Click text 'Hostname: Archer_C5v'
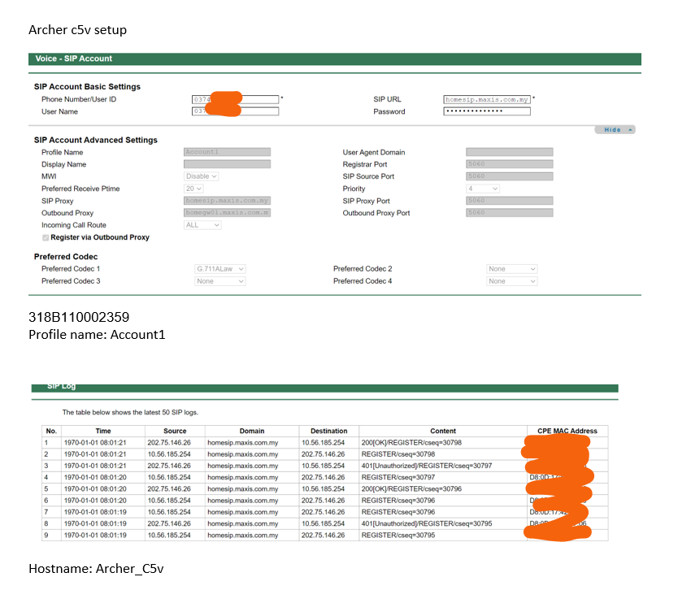 96,568
